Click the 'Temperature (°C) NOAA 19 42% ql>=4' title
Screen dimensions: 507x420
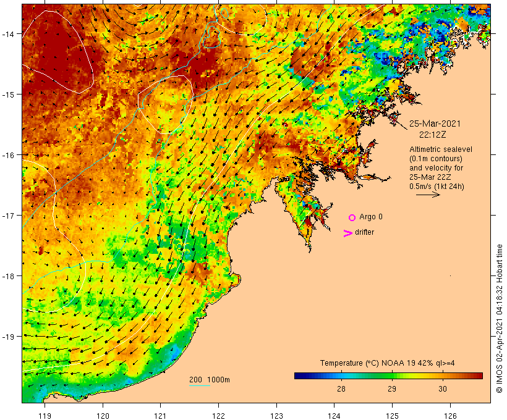click(388, 363)
